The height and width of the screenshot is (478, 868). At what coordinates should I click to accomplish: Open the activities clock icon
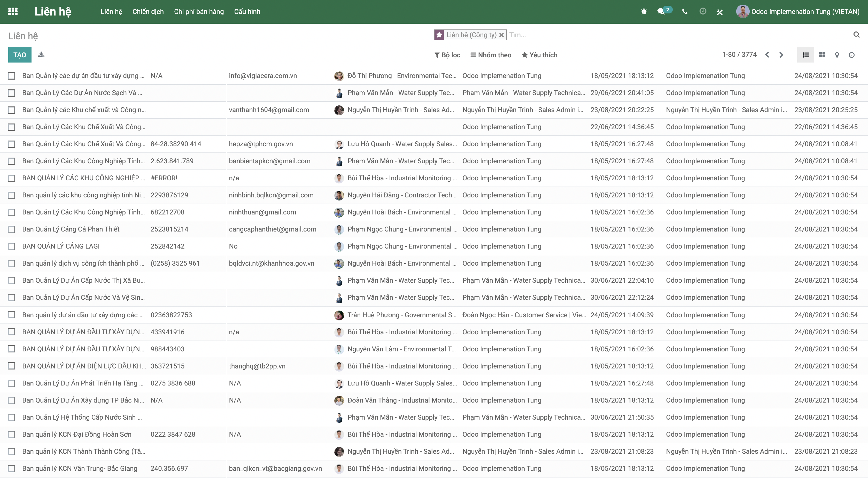[703, 11]
